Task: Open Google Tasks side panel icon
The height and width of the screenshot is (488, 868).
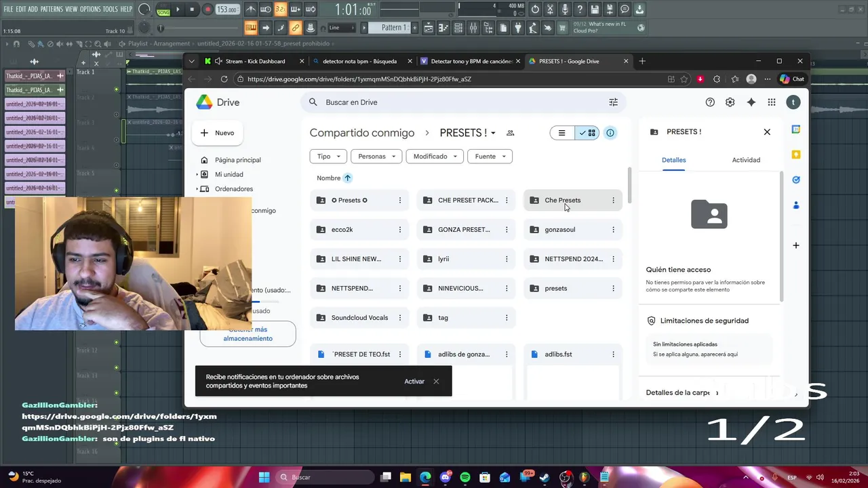Action: coord(796,180)
